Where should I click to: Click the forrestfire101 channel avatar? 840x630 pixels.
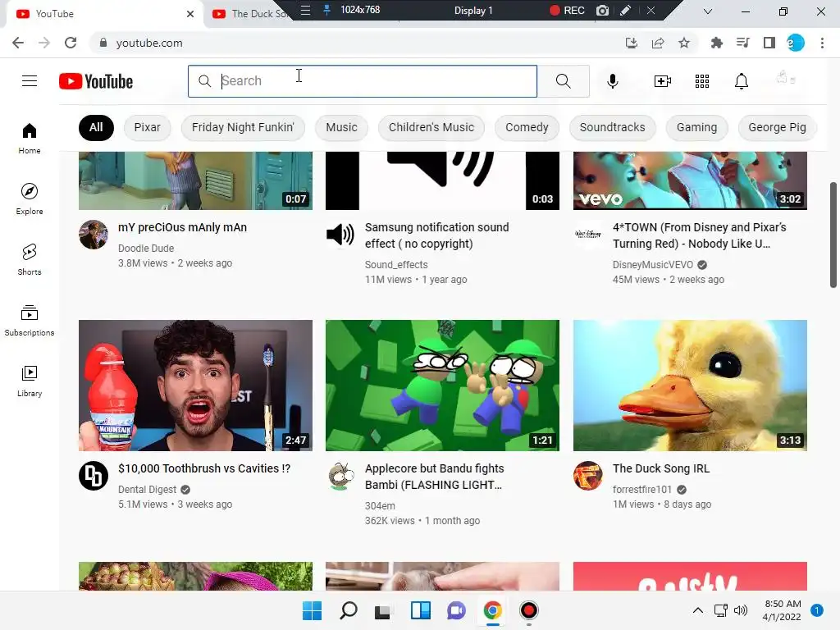(587, 476)
